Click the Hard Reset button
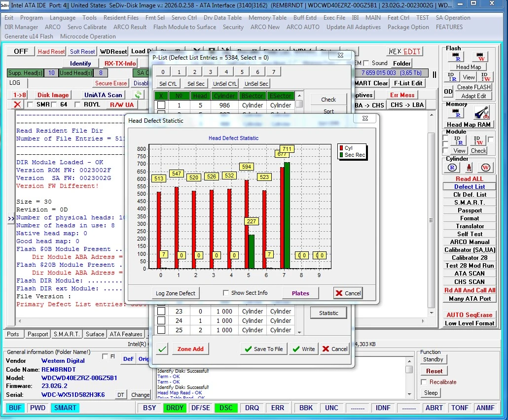Screen dimensions: 508x420 click(x=51, y=51)
